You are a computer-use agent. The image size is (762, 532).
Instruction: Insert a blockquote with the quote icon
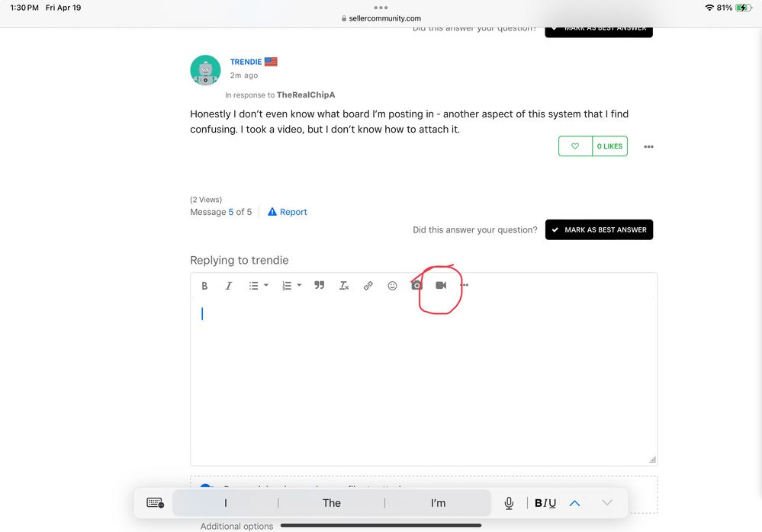click(320, 286)
